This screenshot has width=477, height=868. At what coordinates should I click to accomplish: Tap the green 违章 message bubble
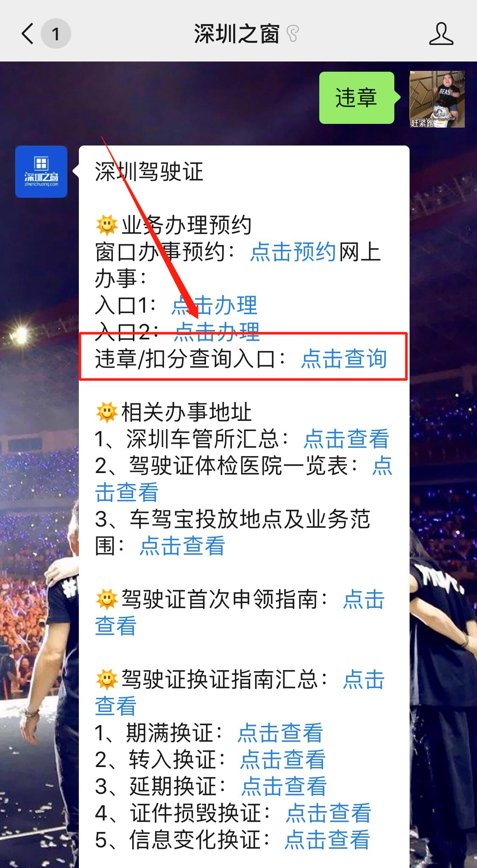356,98
